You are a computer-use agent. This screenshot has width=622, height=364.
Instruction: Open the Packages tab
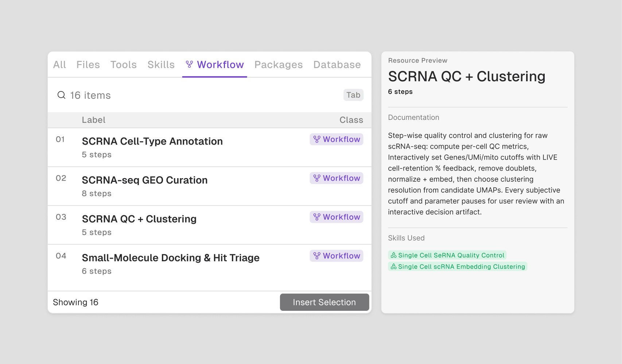pos(279,64)
